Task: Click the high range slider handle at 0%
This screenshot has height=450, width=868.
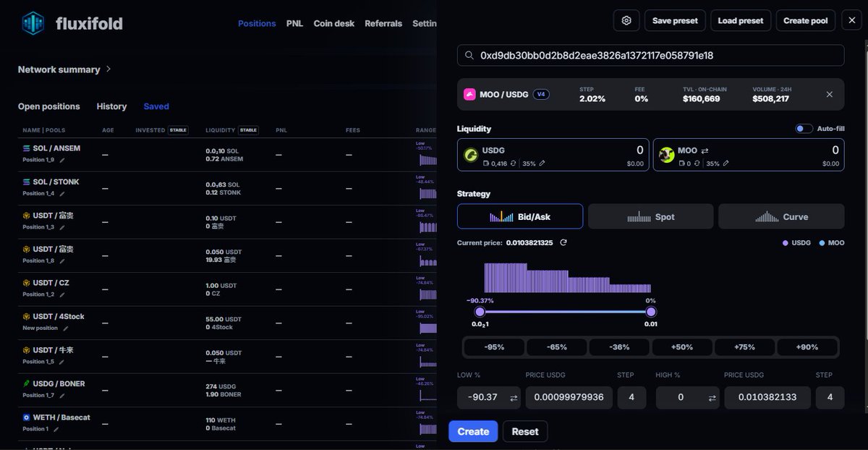Action: point(651,312)
